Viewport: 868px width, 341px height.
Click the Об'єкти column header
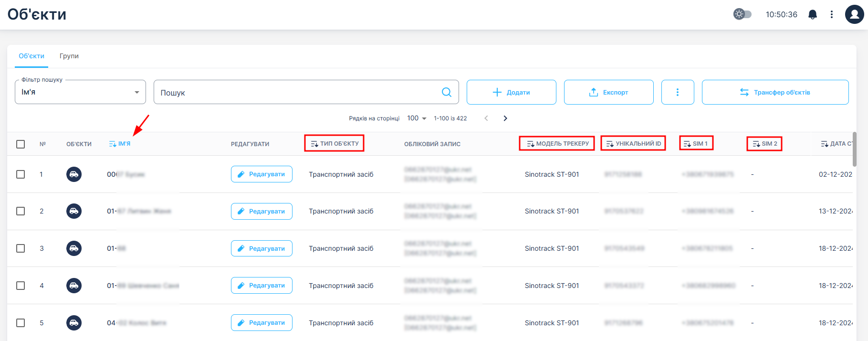(x=79, y=144)
